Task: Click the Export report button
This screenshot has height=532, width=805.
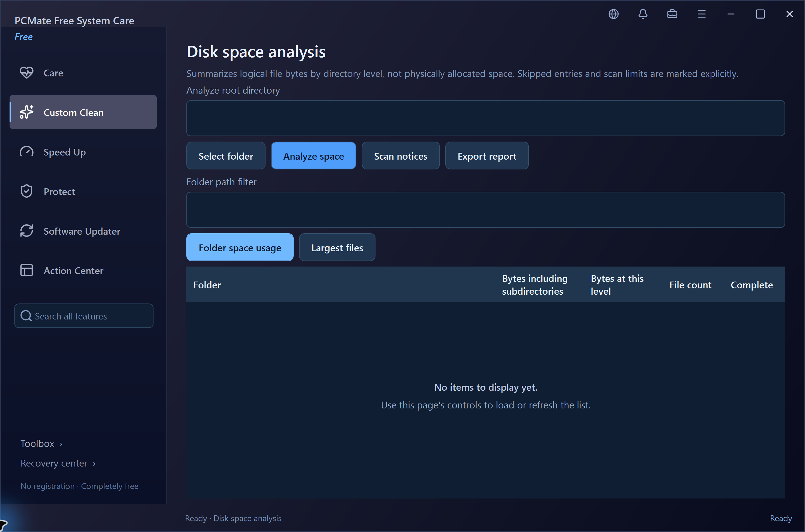Action: (487, 156)
